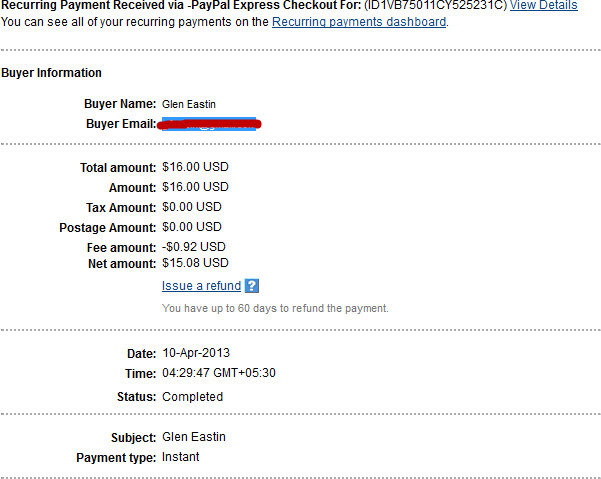
Task: Click the Postage Amount $0.00 USD value
Action: pyautogui.click(x=192, y=227)
